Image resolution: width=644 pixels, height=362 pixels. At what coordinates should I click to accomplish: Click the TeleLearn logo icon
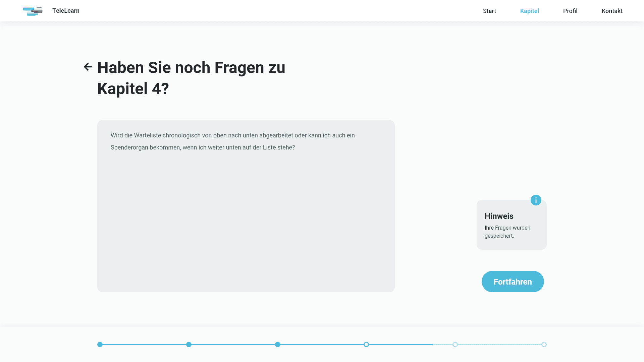click(x=33, y=11)
